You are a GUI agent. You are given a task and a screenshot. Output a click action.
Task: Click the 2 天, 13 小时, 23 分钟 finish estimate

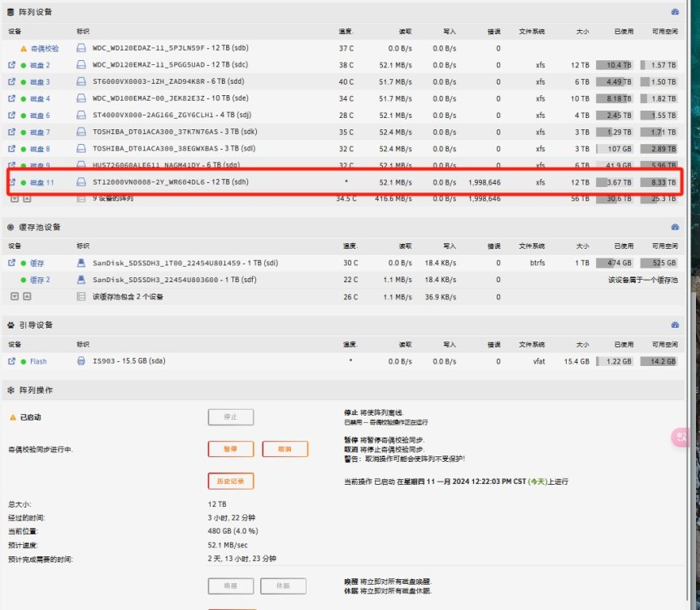point(242,559)
